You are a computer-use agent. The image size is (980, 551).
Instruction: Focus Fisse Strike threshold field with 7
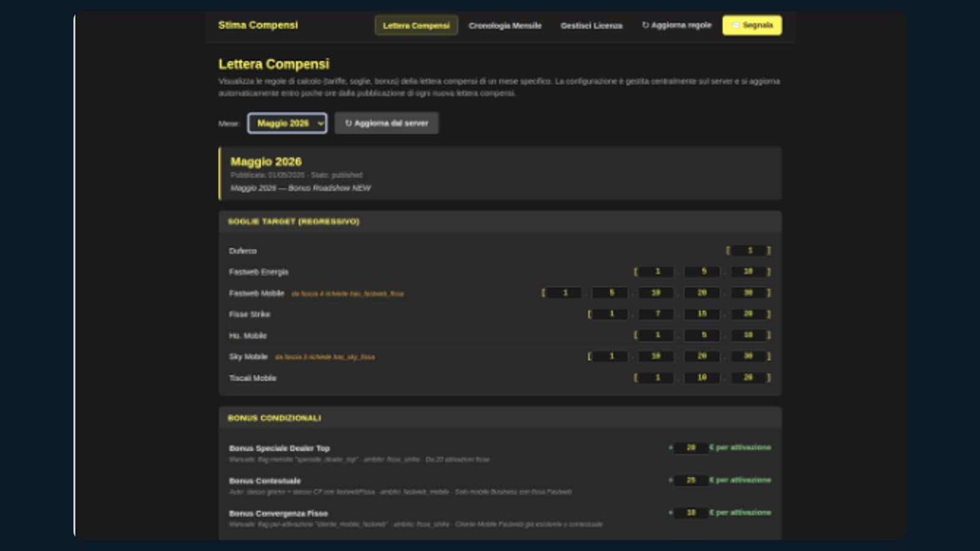(x=657, y=313)
